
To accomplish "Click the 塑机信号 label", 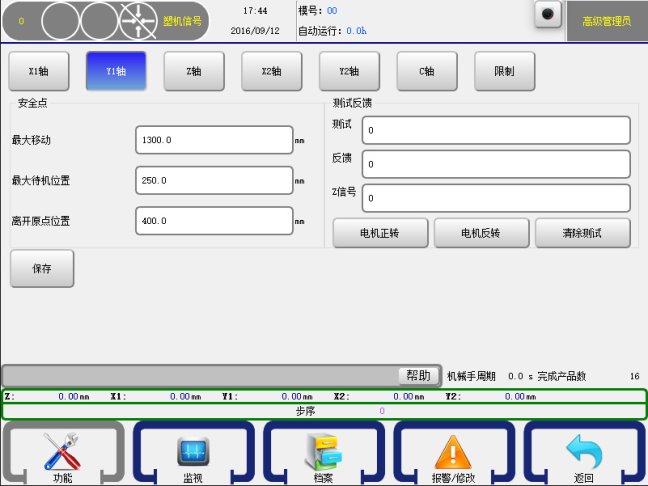I will pos(182,21).
